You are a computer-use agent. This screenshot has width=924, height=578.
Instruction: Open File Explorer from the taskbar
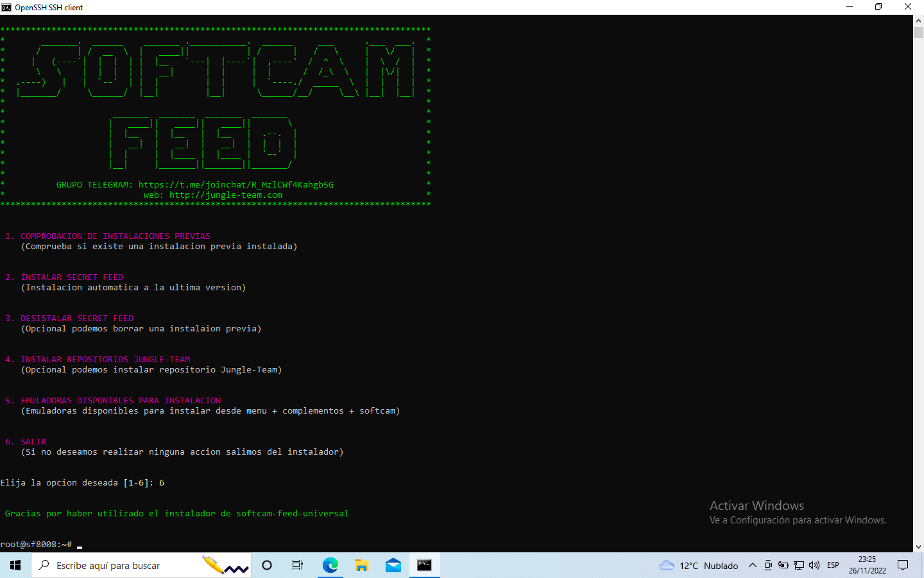point(362,565)
